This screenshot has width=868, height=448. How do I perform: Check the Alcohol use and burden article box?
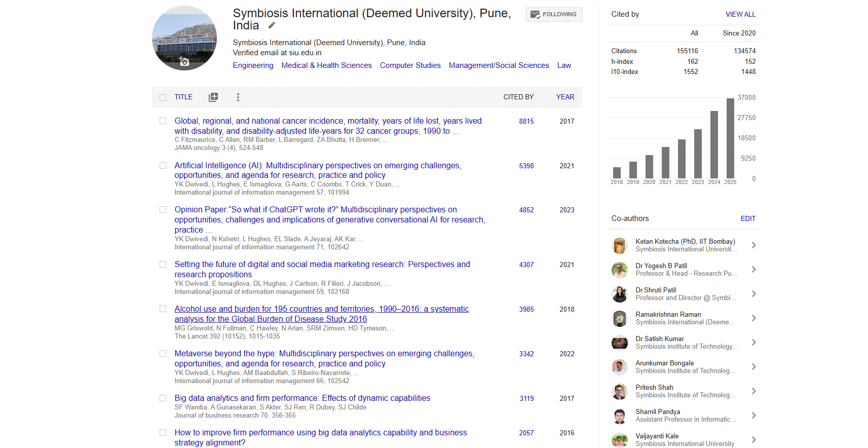pyautogui.click(x=163, y=309)
